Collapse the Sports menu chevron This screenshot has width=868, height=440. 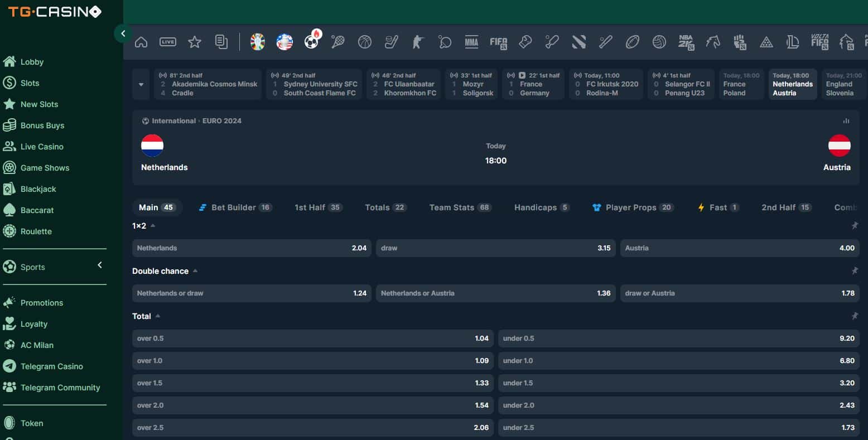click(100, 265)
